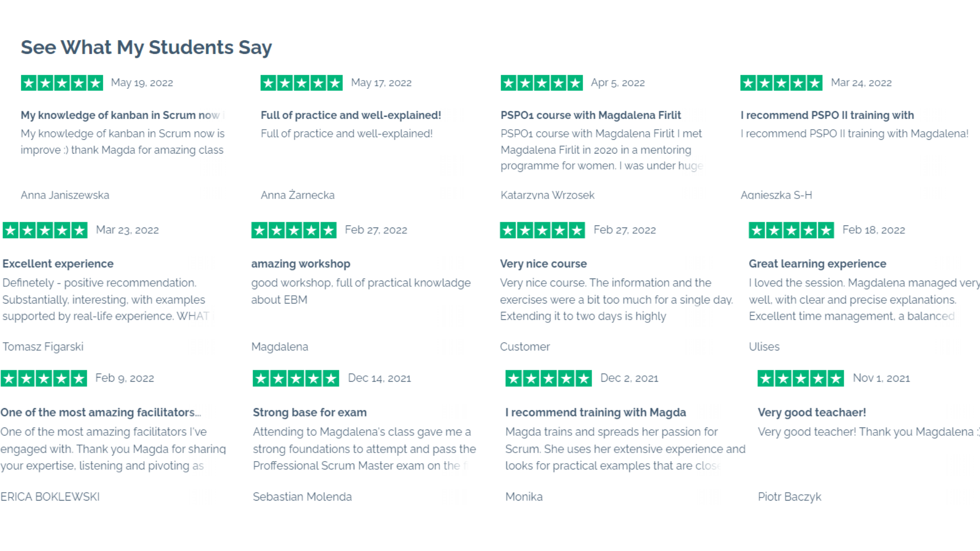980x551 pixels.
Task: Click the star rating beside May 17, 2022
Action: point(302,83)
